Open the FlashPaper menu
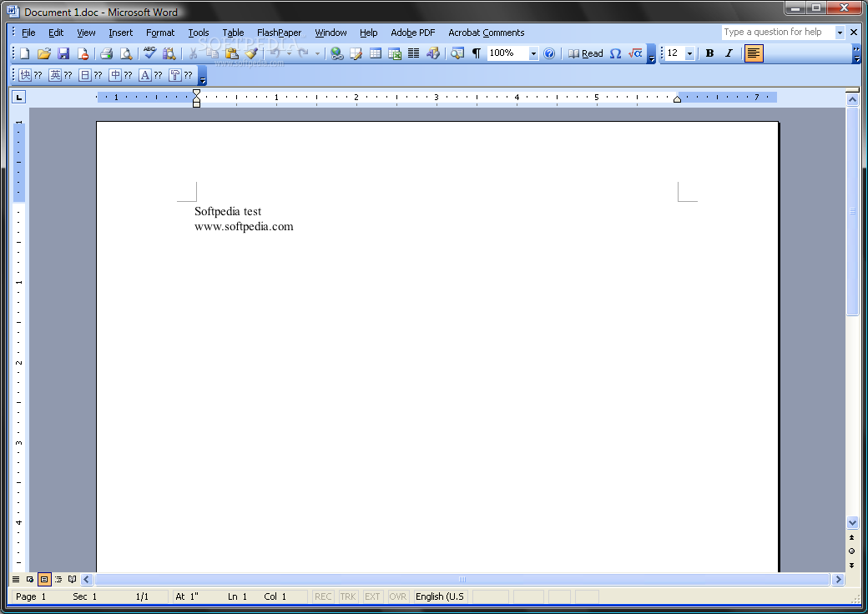The height and width of the screenshot is (614, 868). point(279,33)
